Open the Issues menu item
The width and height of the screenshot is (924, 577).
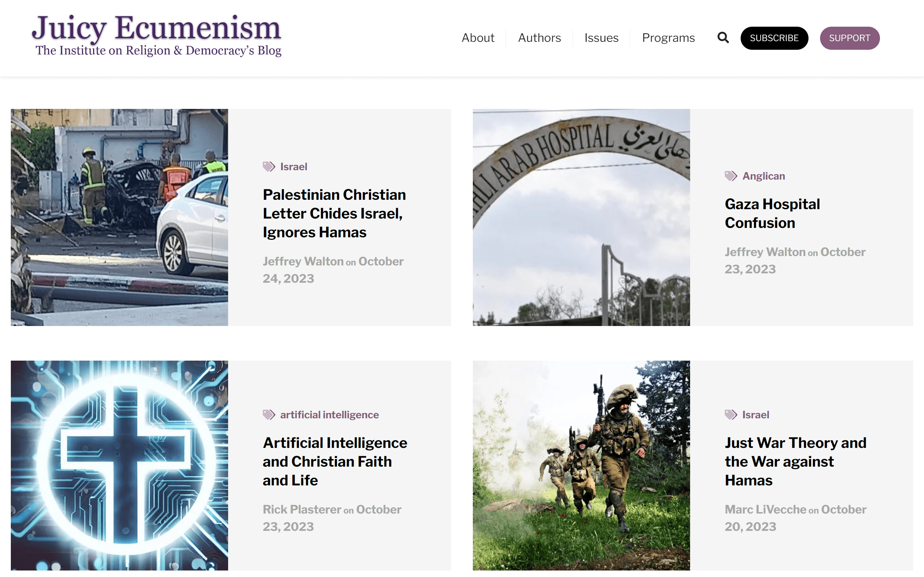click(x=601, y=38)
